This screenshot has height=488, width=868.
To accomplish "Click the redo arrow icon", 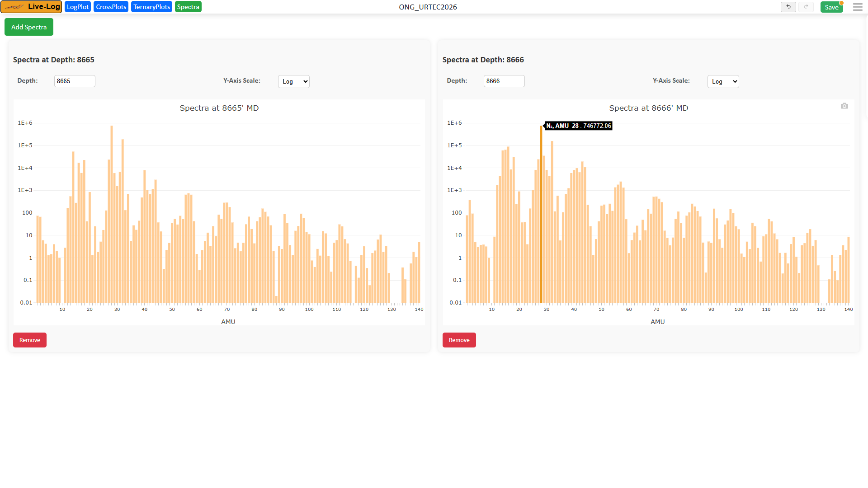I will (806, 7).
